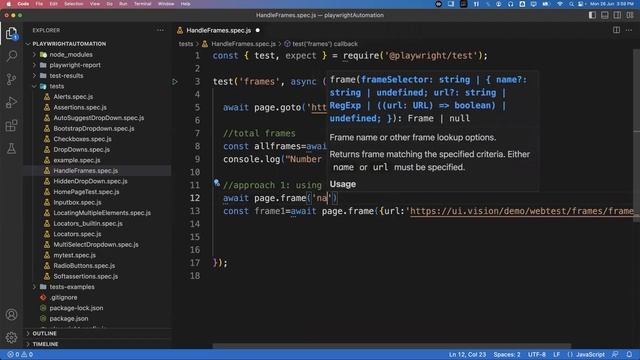Open AutoSuggestDropDown.spec.js file

pos(99,118)
